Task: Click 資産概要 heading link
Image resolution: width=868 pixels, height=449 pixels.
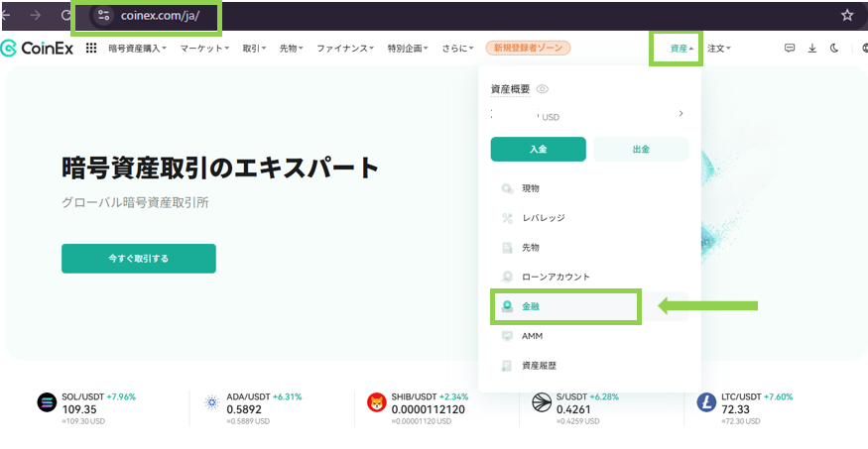Action: click(511, 89)
